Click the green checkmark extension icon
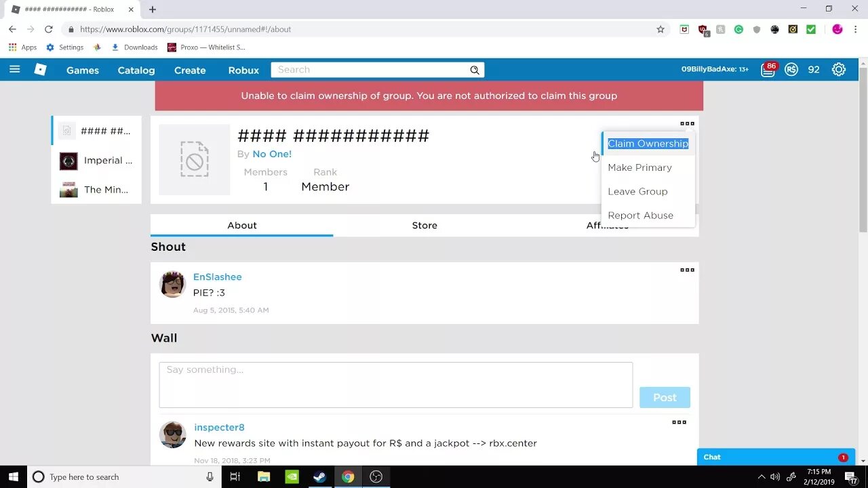The image size is (868, 488). click(811, 29)
